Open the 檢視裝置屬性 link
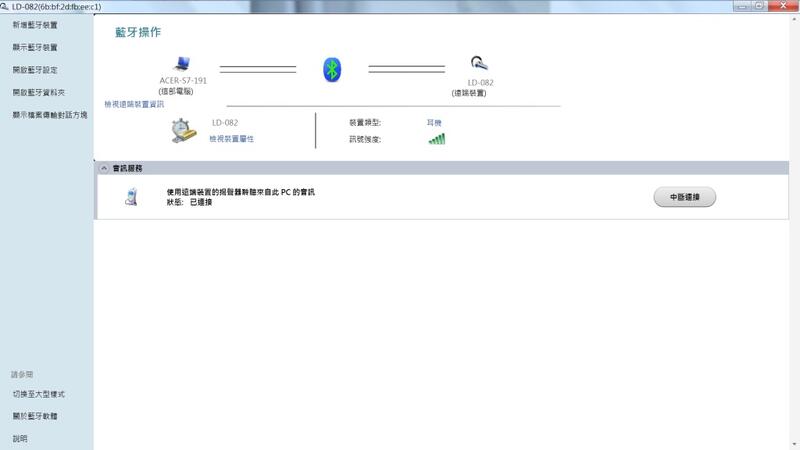Screen dimensions: 800x450 click(x=231, y=139)
